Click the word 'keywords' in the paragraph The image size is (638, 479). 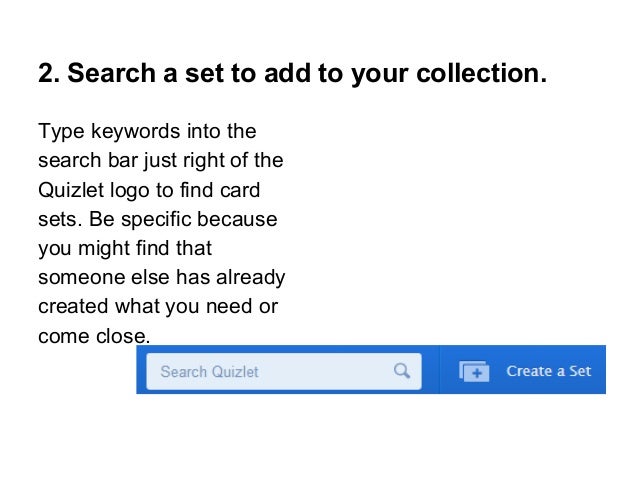pyautogui.click(x=135, y=131)
